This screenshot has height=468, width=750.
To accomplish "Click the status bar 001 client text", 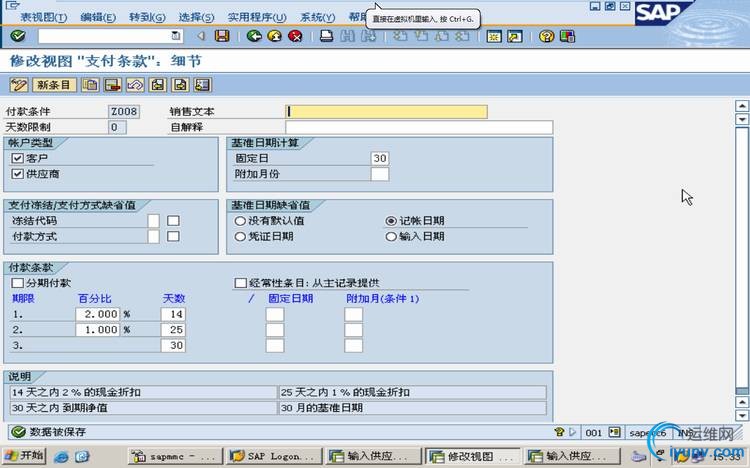I will (x=594, y=433).
